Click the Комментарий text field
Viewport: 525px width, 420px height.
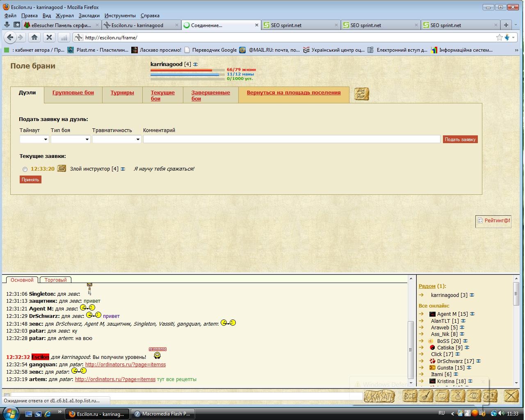pyautogui.click(x=291, y=139)
